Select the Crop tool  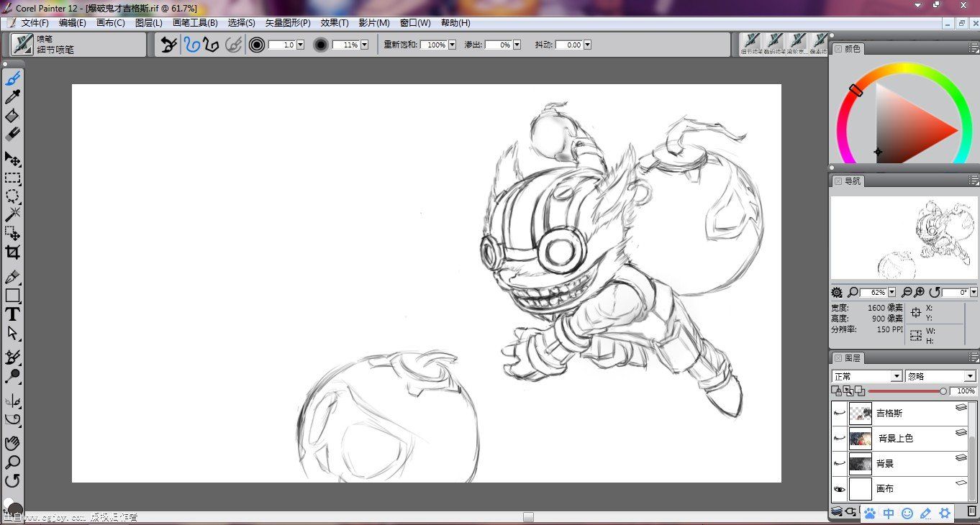click(12, 252)
